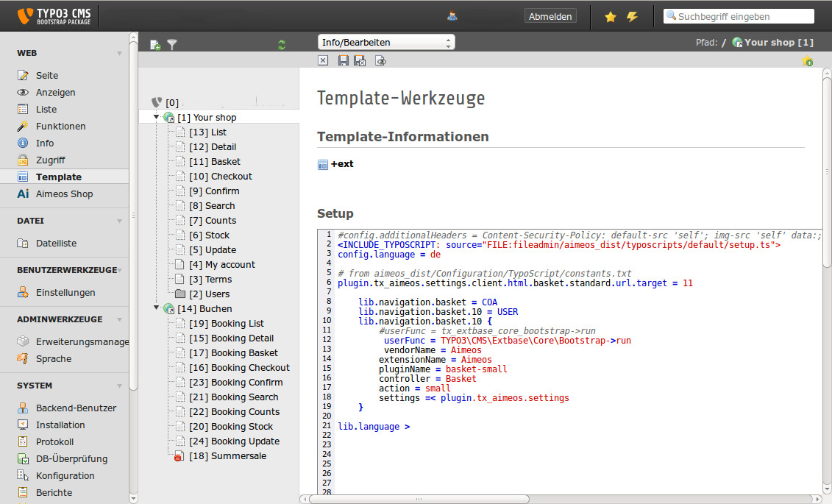Click the save and close icon

pyautogui.click(x=360, y=60)
